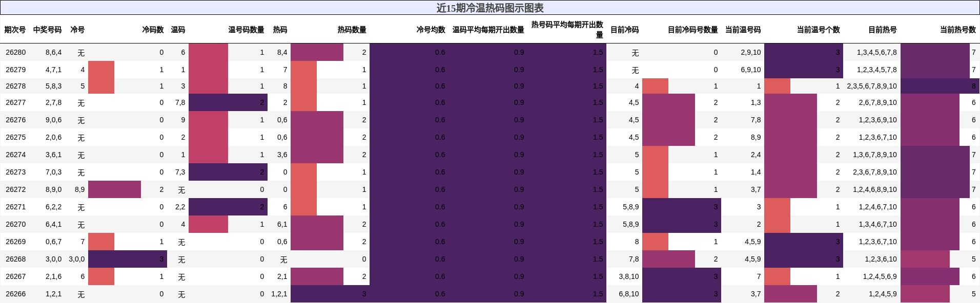The width and height of the screenshot is (980, 303).
Task: Click current hot numbers 1,3,4,5,6,7,8
Action: click(877, 52)
